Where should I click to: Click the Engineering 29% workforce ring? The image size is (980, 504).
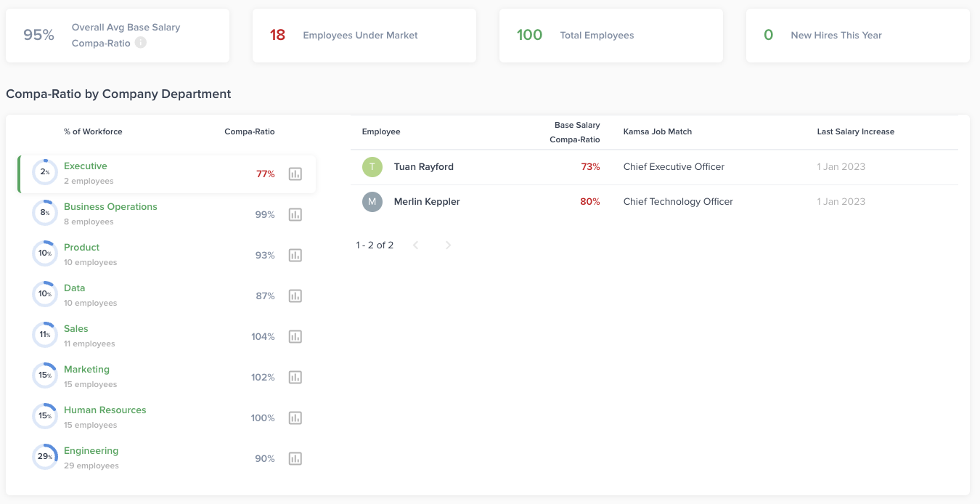click(x=45, y=457)
